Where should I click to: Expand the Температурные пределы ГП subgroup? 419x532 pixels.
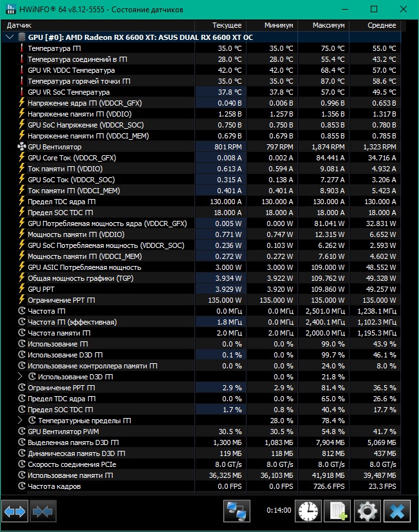20,421
